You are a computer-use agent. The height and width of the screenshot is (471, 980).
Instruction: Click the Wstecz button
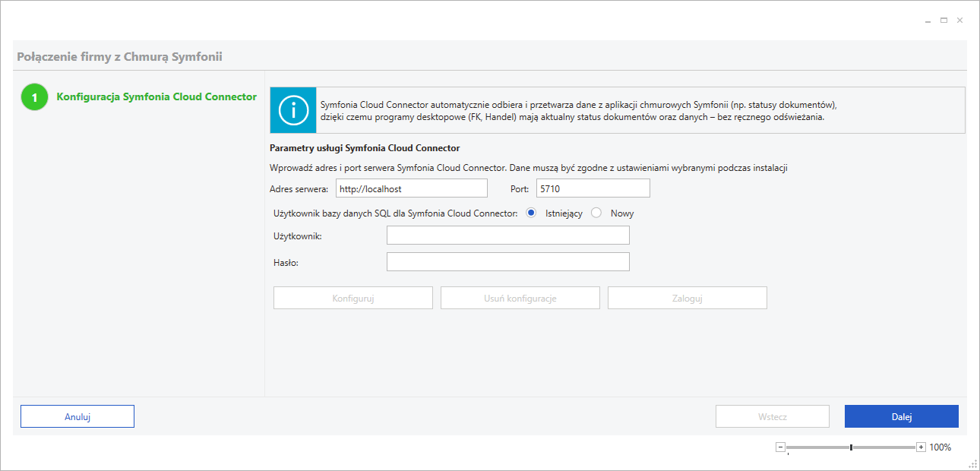point(773,416)
